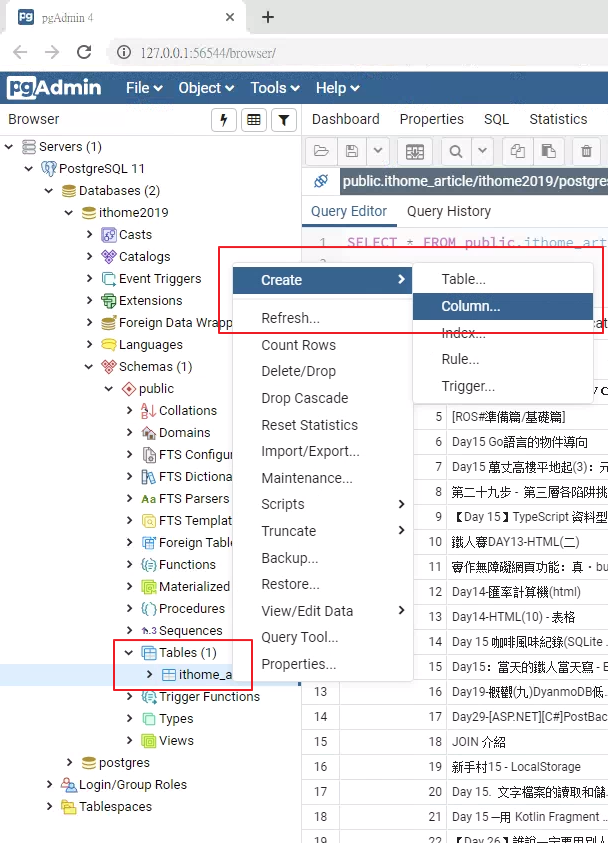Viewport: 608px width, 843px height.
Task: Click the browser Back arrow
Action: [20, 52]
